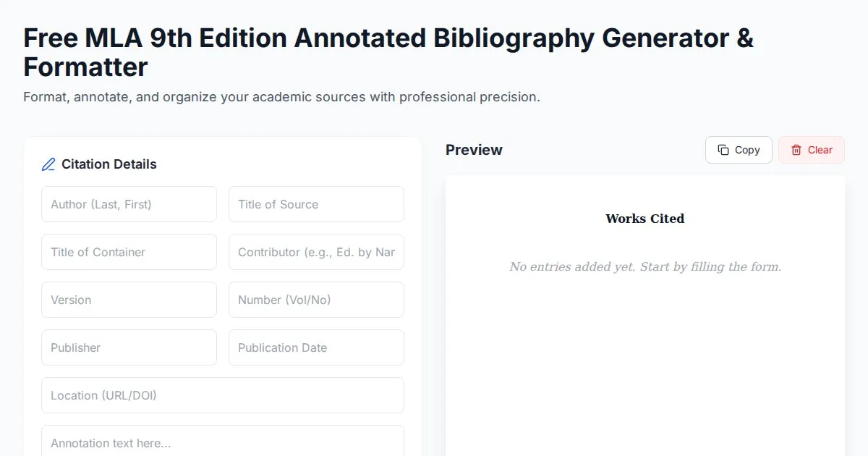Select the Title of Source field
868x456 pixels.
[x=316, y=204]
